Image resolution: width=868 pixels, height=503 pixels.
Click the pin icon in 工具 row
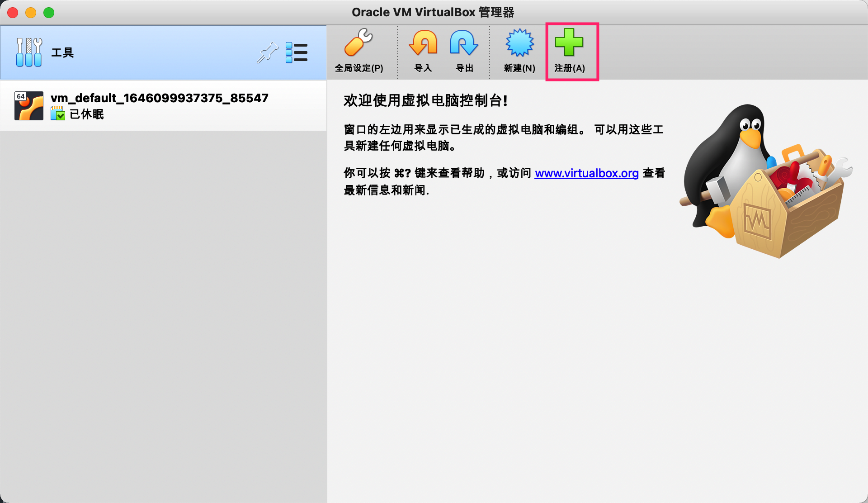[x=267, y=52]
